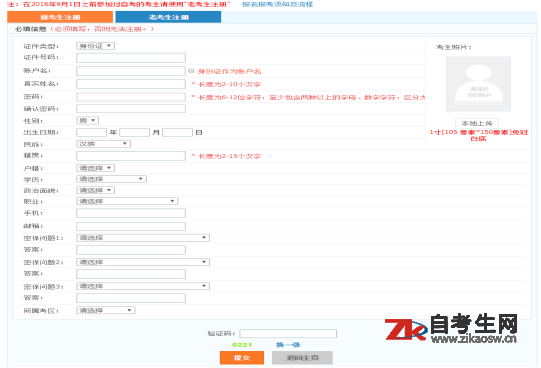
Task: Open the 性别 dropdown
Action: (x=88, y=120)
